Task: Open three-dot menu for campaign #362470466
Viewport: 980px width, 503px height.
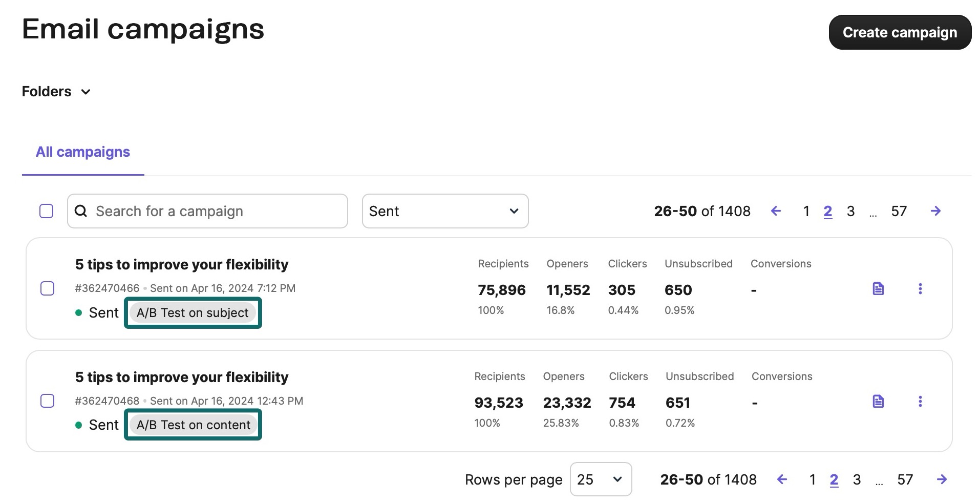Action: click(x=920, y=289)
